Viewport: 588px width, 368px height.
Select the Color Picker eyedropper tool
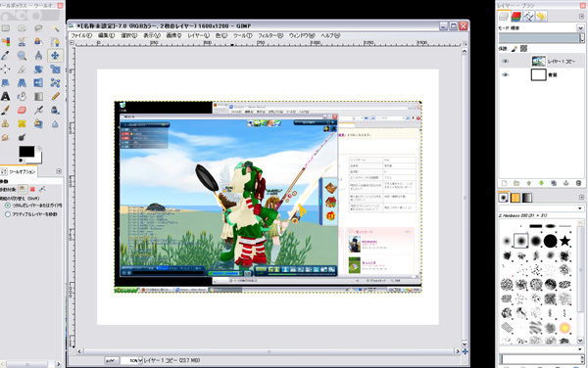(x=6, y=56)
